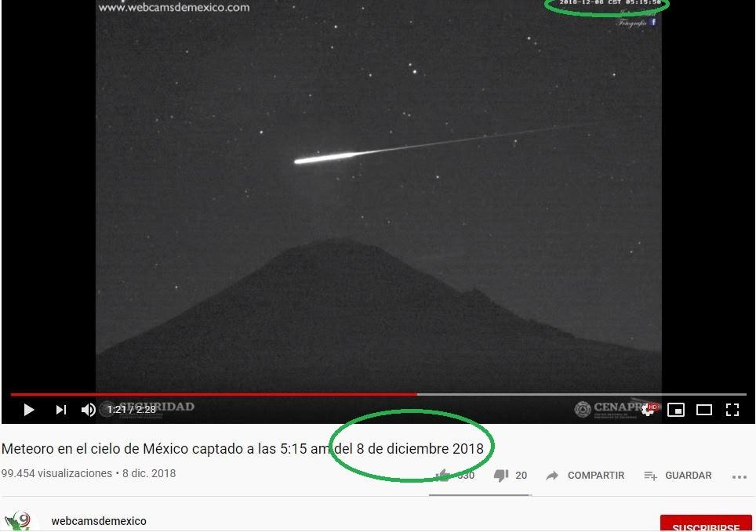Screen dimensions: 756x532
Task: Click the webcamsdemexico channel avatar
Action: click(x=18, y=521)
